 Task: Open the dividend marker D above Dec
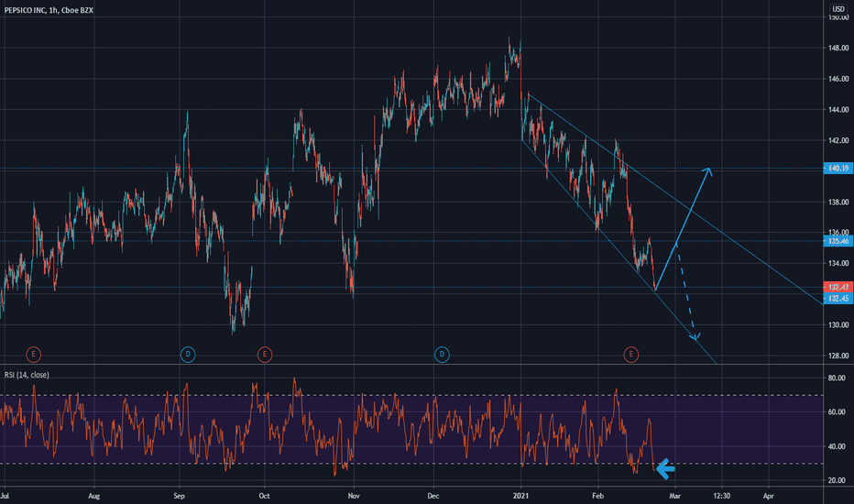pyautogui.click(x=442, y=355)
